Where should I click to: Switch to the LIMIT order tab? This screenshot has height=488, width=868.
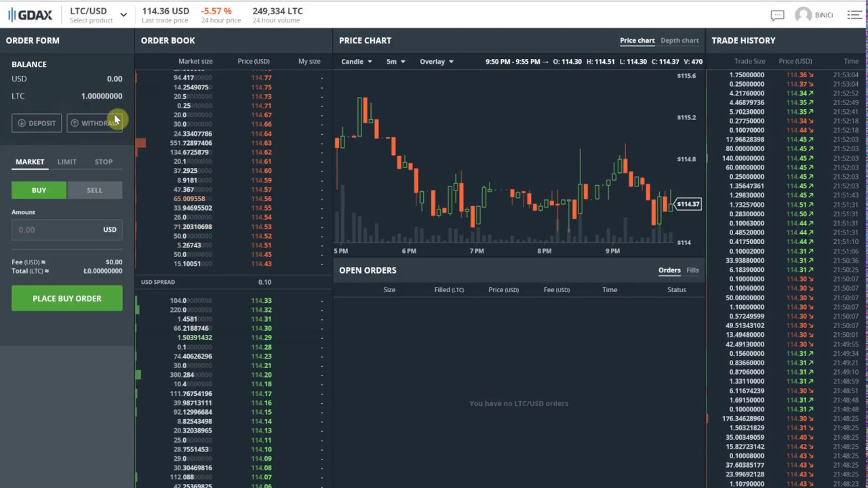(x=66, y=162)
